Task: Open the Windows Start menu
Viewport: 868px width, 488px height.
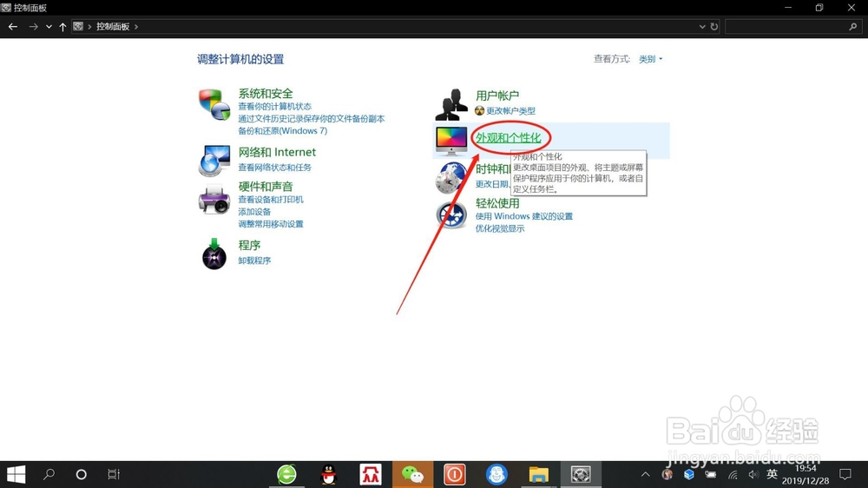Action: (x=16, y=474)
